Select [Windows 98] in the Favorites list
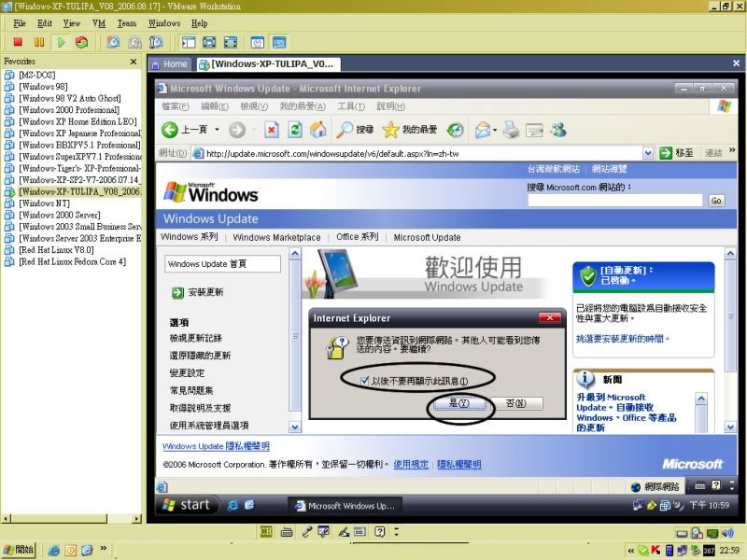747x560 pixels. point(43,86)
